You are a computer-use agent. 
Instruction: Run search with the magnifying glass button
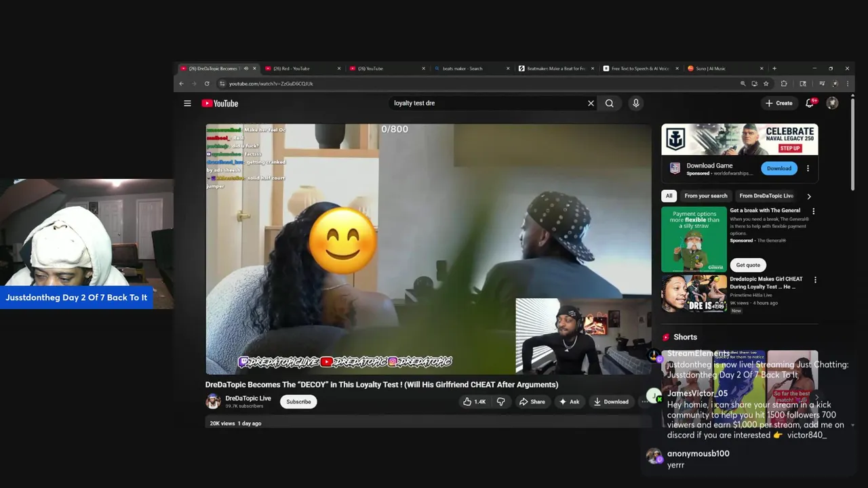[610, 103]
